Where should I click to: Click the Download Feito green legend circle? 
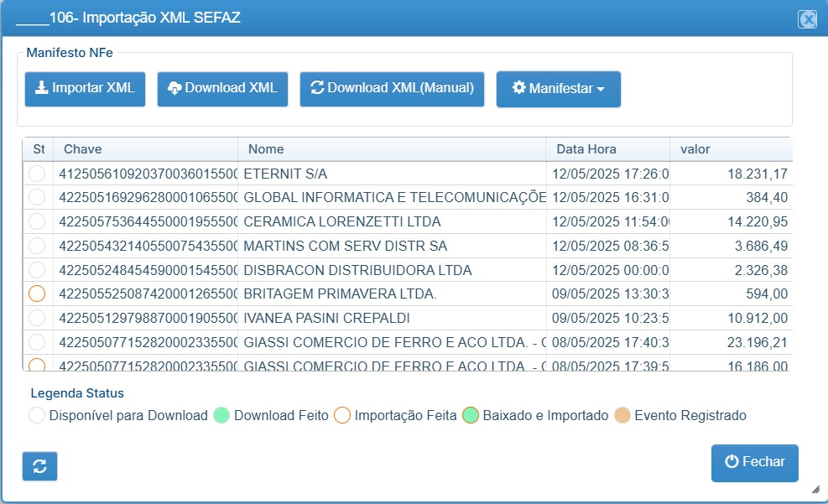coord(221,415)
